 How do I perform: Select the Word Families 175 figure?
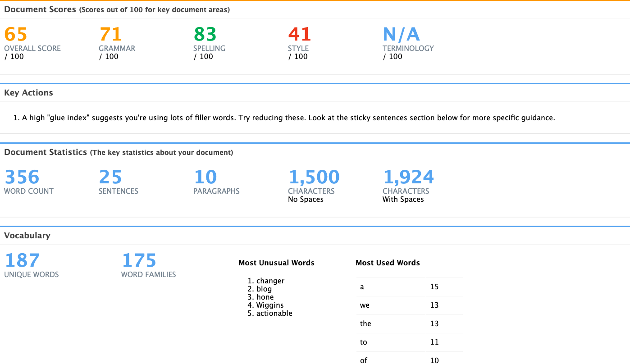click(138, 260)
